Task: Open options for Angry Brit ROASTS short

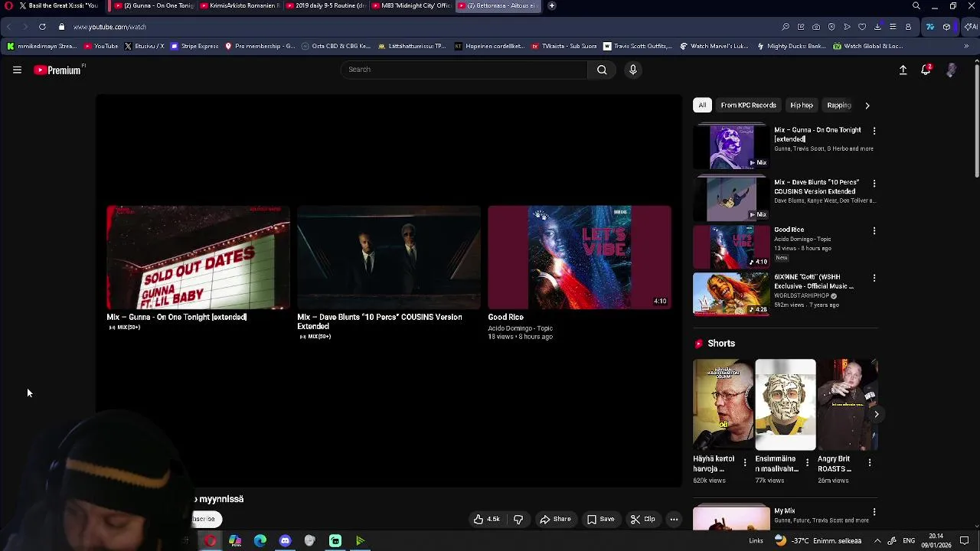Action: click(x=869, y=463)
